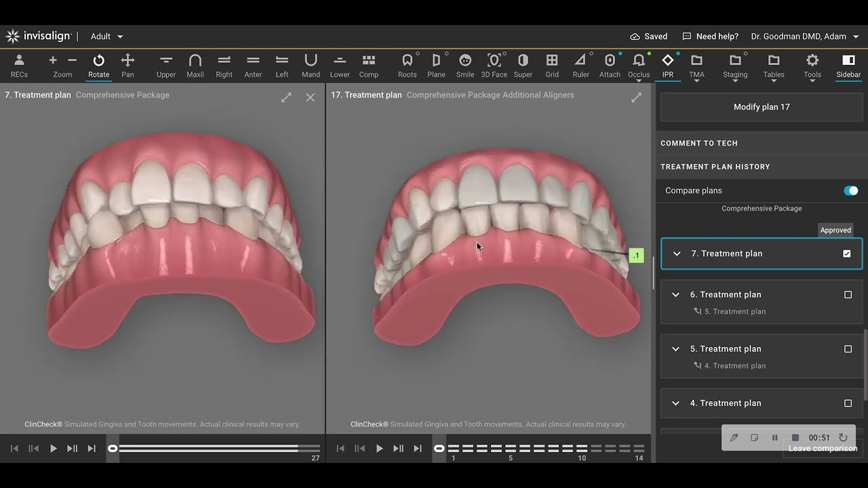
Task: Jump to first stage in plan 7
Action: 14,449
